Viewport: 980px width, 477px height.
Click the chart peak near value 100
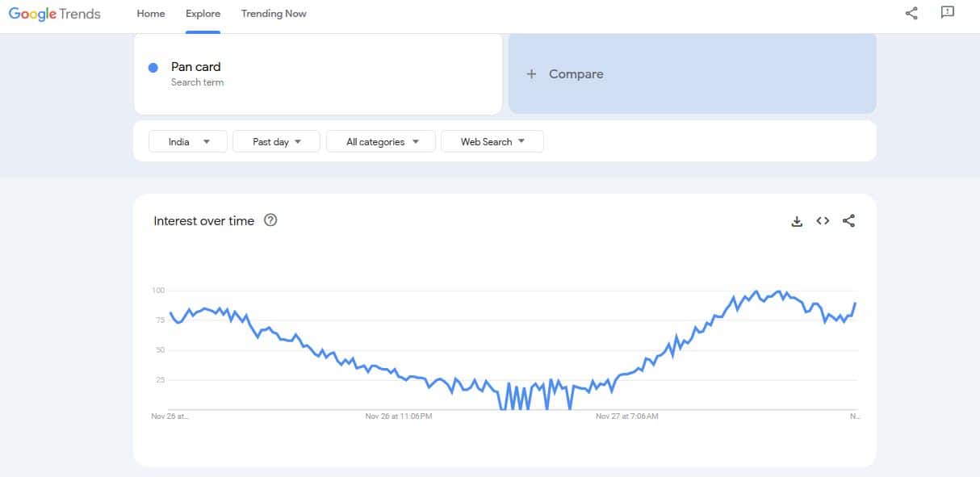pos(756,291)
